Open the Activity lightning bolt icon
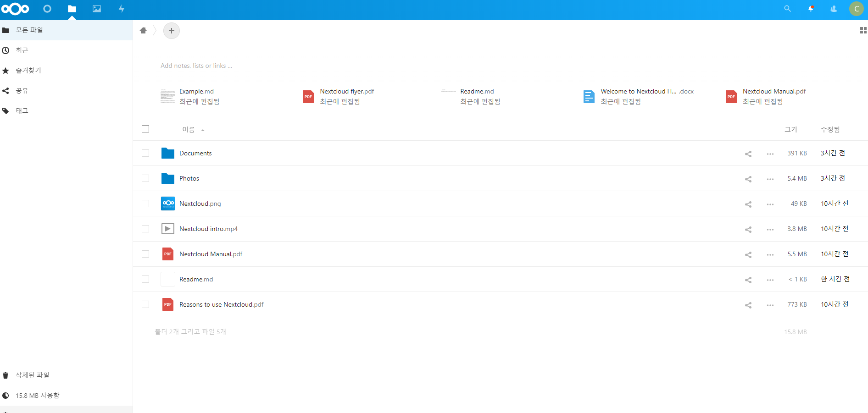The height and width of the screenshot is (413, 868). tap(122, 9)
